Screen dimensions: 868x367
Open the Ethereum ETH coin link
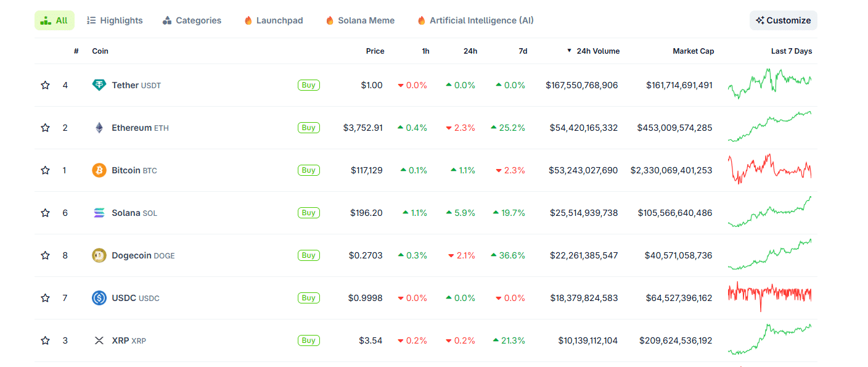click(x=140, y=128)
